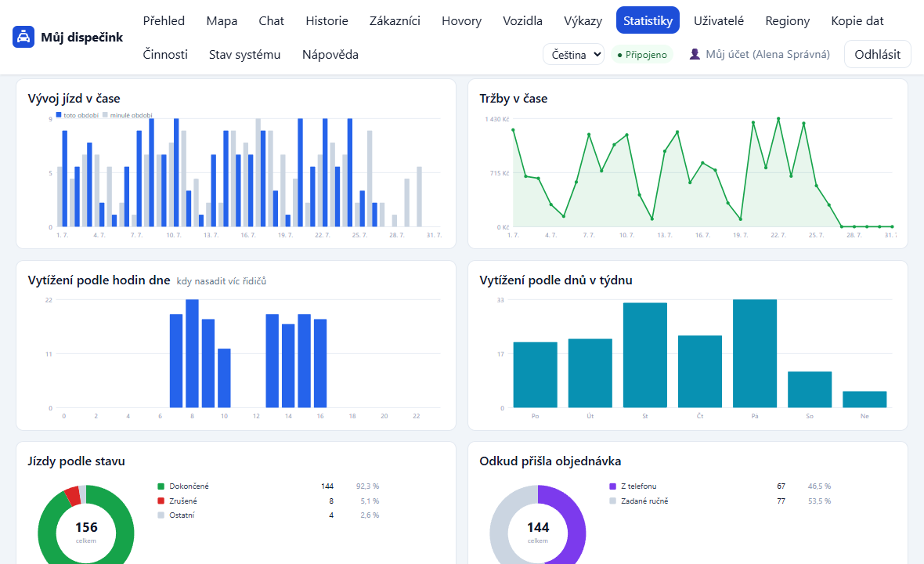Click the count 77 for Zadané ručně
The width and height of the screenshot is (924, 564).
coord(781,501)
